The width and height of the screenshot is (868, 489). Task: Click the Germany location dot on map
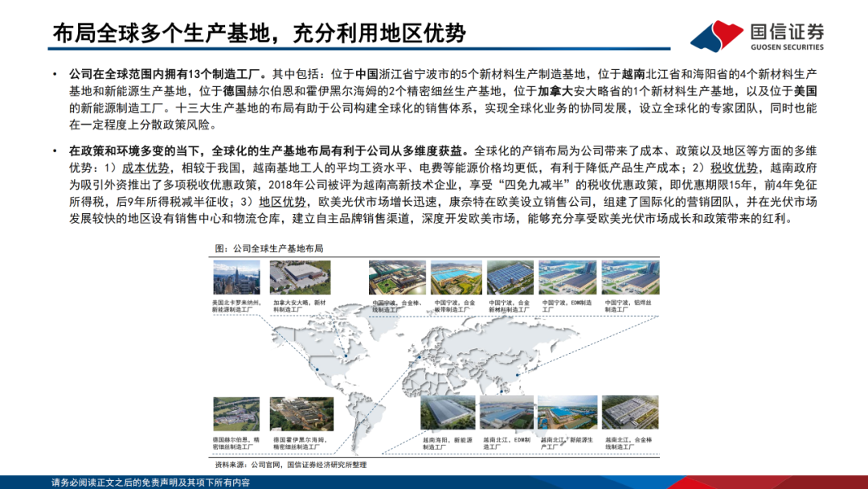(x=419, y=357)
